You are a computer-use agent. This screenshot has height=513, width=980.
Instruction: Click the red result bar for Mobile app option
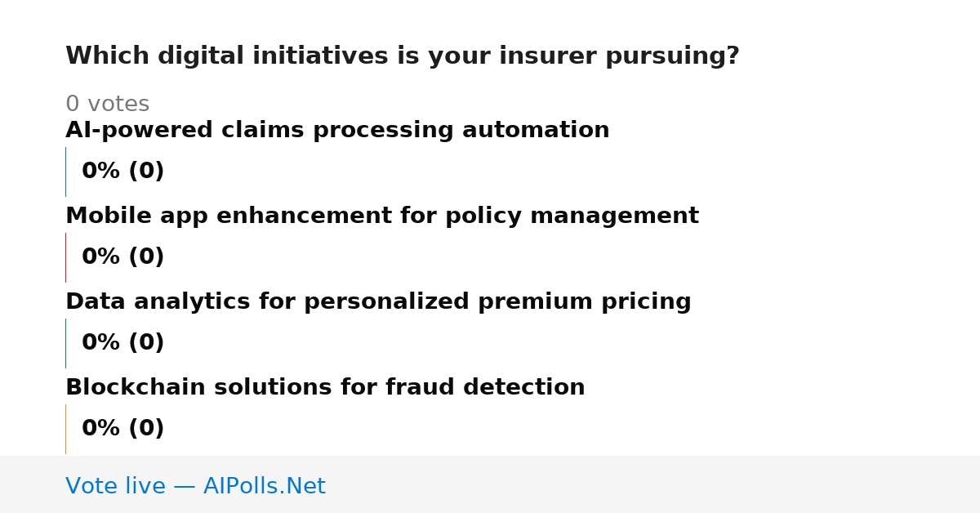[x=65, y=257]
